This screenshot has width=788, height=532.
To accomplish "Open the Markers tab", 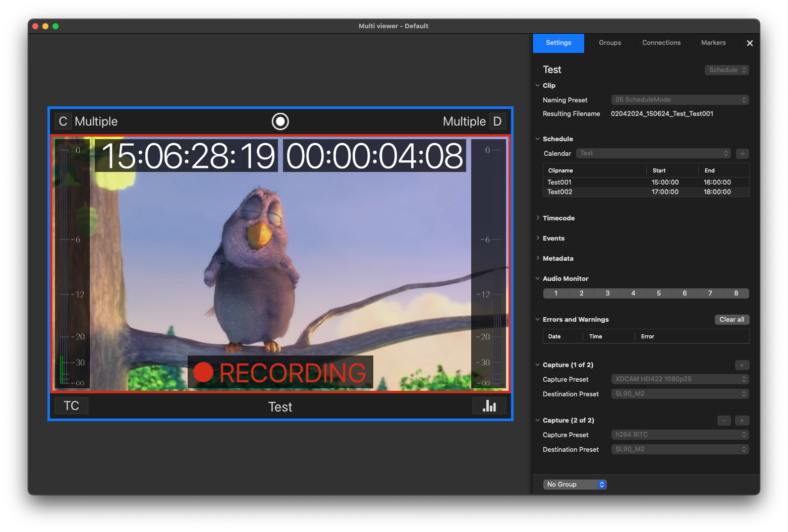I will (x=713, y=43).
